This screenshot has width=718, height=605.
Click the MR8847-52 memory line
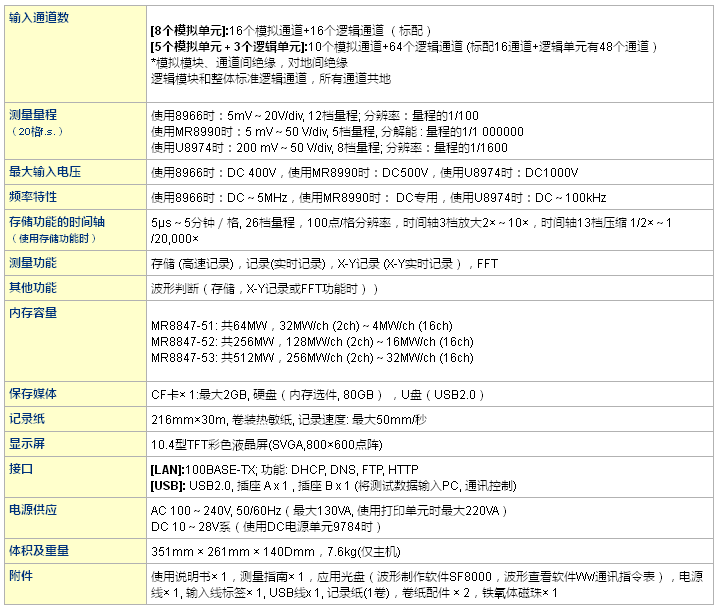tap(312, 342)
